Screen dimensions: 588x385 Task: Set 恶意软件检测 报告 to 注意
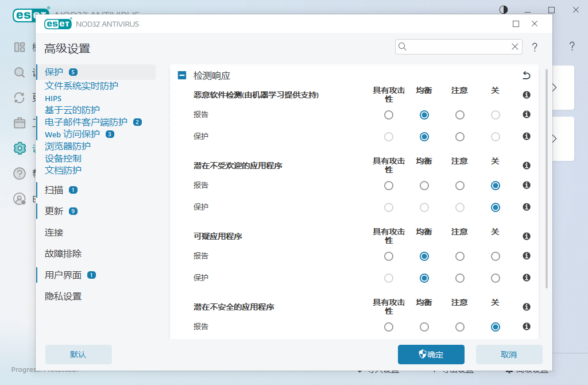(x=460, y=115)
